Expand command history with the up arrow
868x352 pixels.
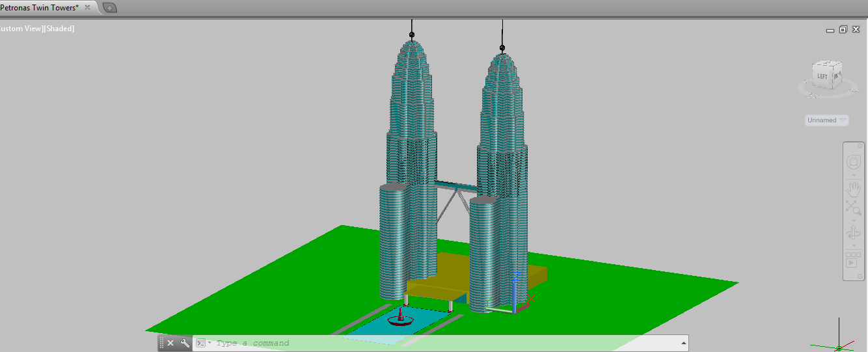pyautogui.click(x=683, y=343)
